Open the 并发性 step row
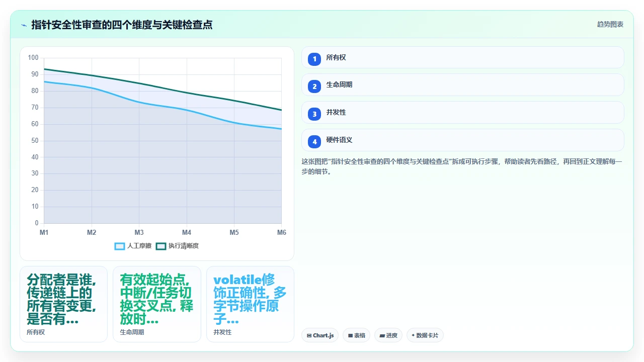 (x=463, y=112)
